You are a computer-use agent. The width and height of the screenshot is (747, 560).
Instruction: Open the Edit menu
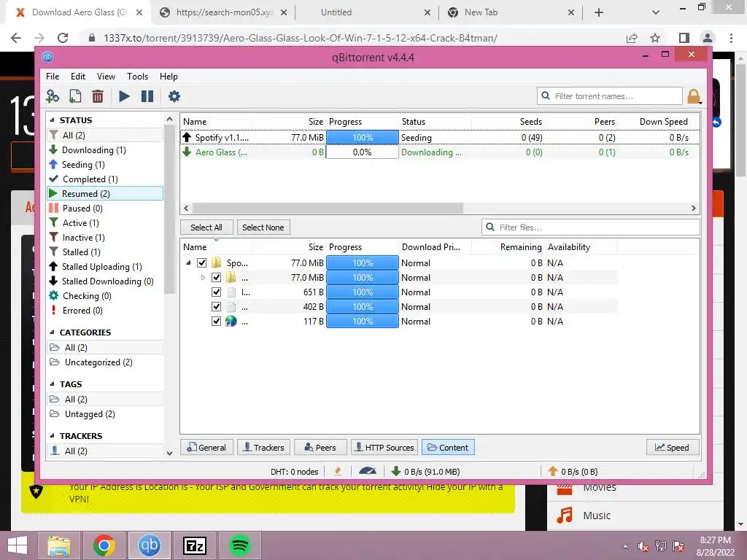[x=77, y=76]
